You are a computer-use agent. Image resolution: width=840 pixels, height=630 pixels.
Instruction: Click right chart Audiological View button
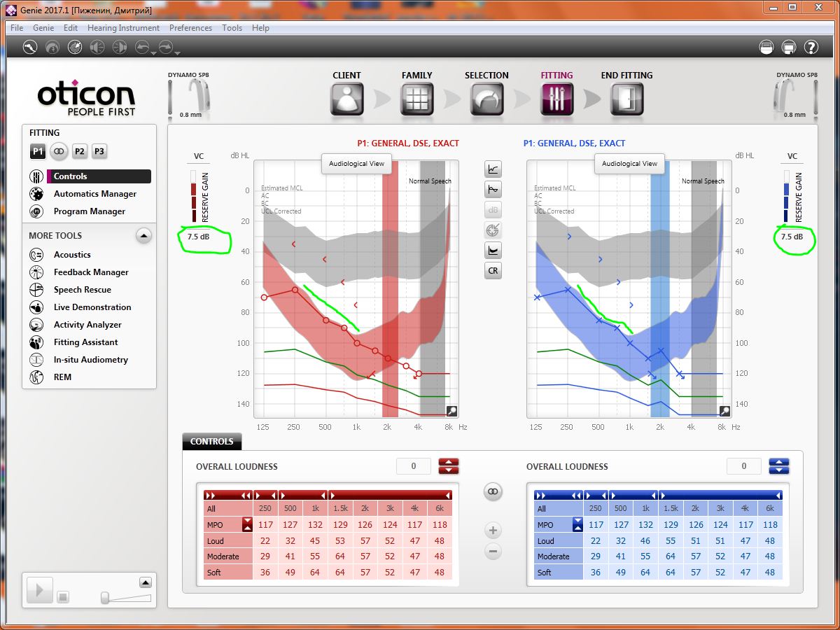coord(630,164)
